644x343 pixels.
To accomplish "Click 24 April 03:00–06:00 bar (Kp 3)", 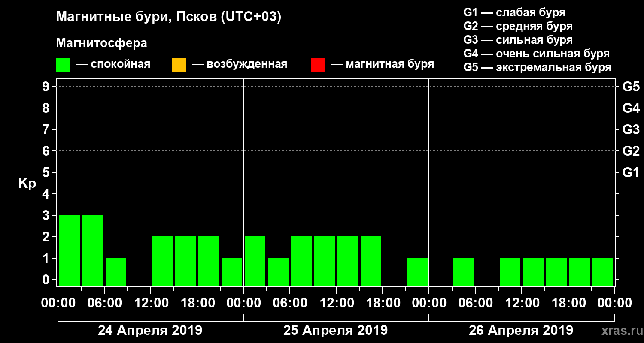I will pyautogui.click(x=93, y=250).
